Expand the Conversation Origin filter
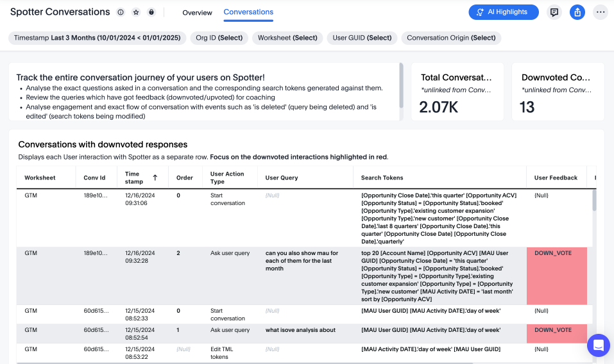This screenshot has height=364, width=614. pos(451,38)
